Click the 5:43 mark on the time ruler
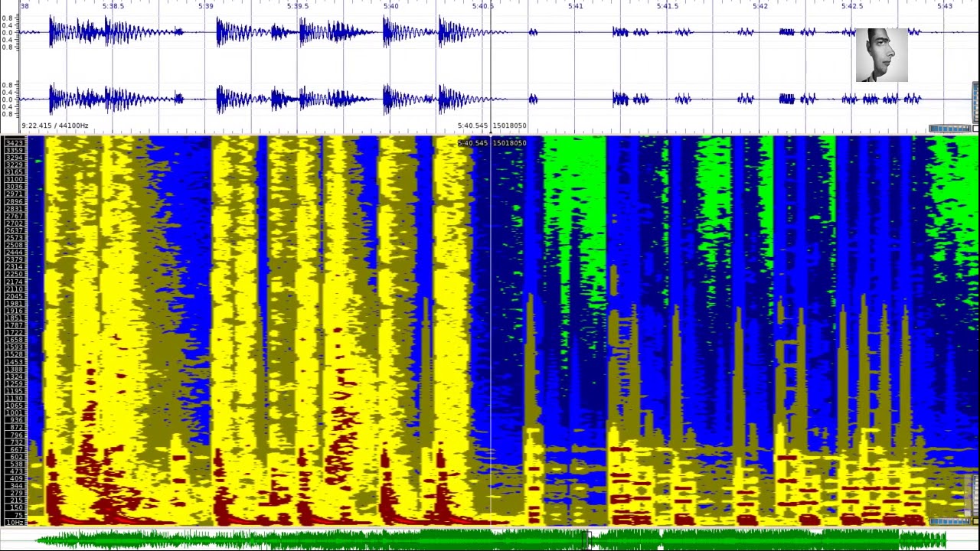This screenshot has height=551, width=980. [945, 6]
